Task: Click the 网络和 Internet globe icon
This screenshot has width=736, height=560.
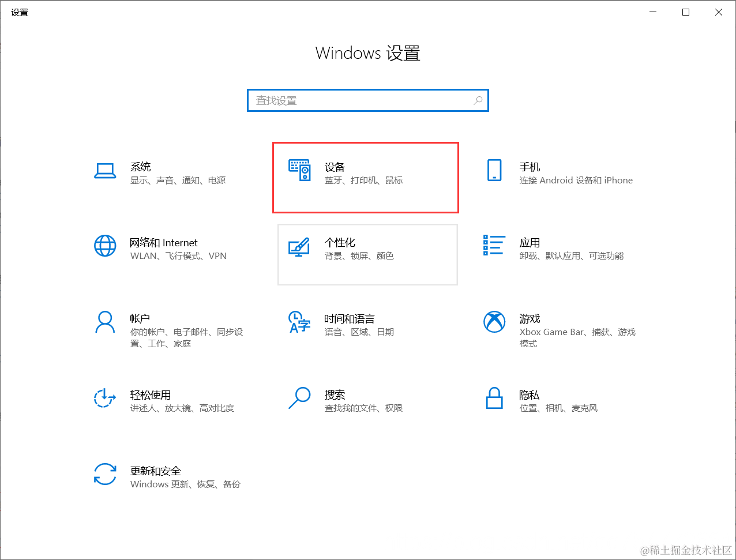Action: [104, 246]
